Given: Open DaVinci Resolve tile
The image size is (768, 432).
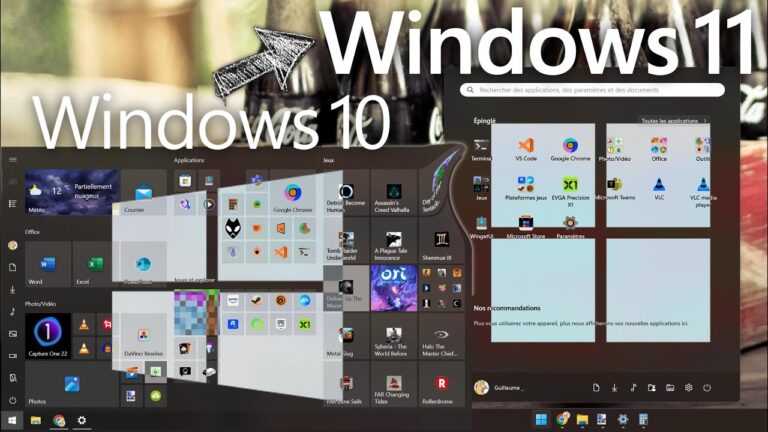Looking at the screenshot, I should [x=144, y=336].
